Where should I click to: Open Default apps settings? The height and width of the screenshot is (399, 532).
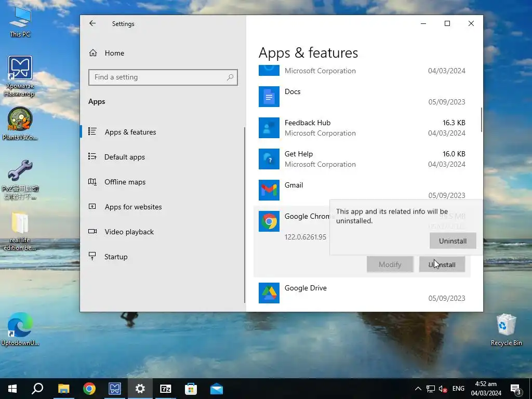coord(125,157)
